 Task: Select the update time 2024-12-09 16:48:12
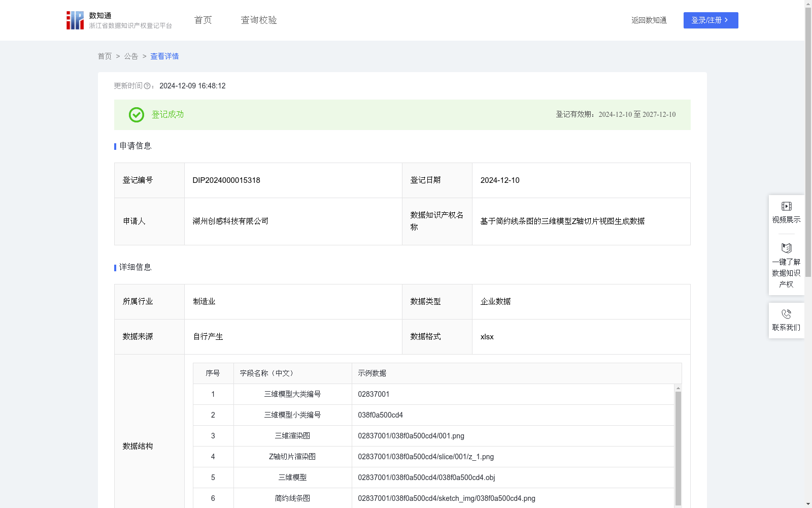[x=192, y=86]
